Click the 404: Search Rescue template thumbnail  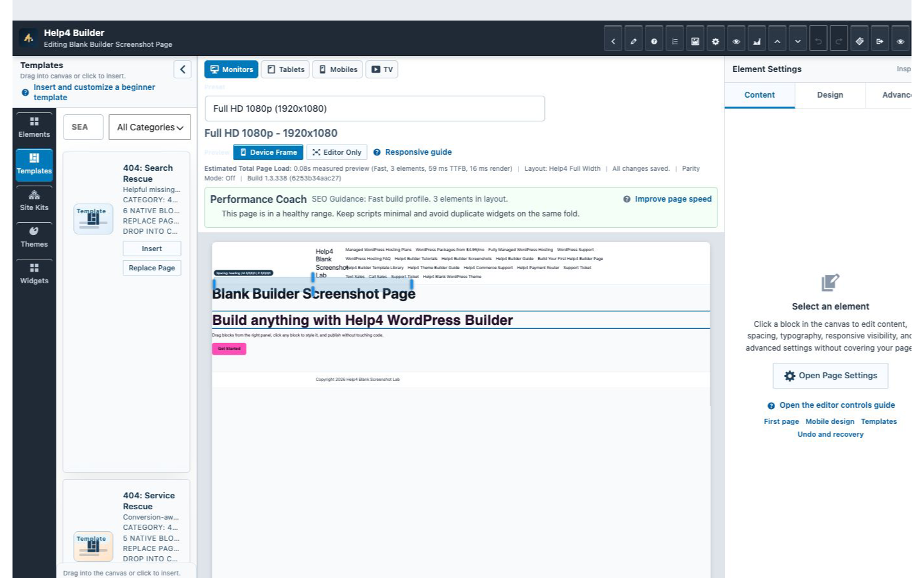pos(93,219)
